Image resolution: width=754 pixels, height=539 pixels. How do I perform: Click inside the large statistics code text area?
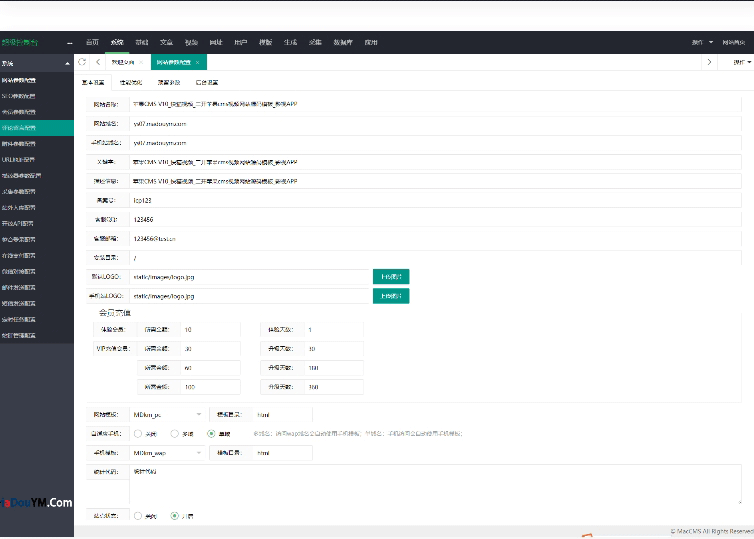[435, 484]
